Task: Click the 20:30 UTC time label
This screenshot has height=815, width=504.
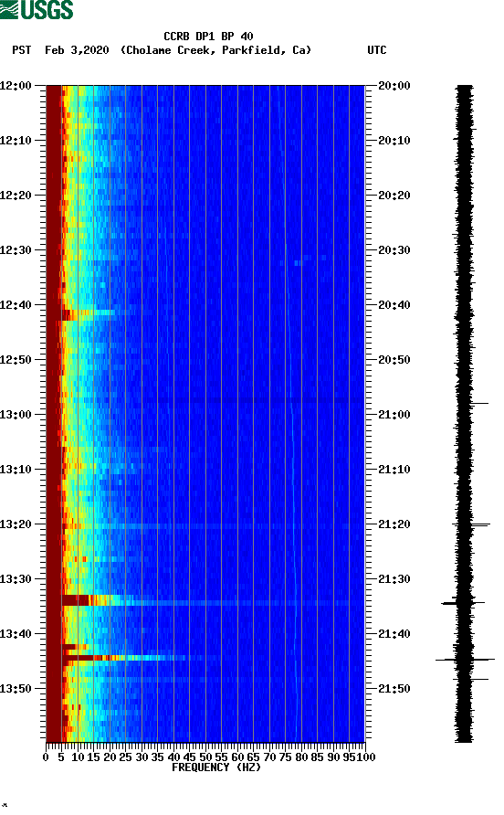Action: pos(394,250)
